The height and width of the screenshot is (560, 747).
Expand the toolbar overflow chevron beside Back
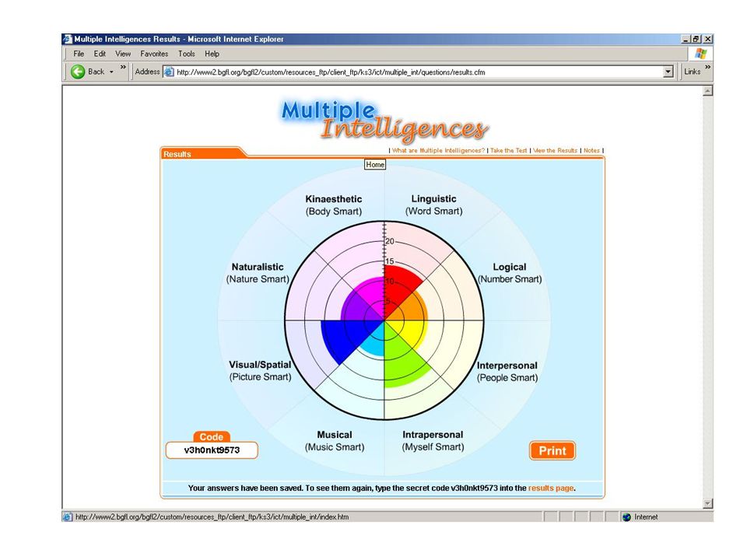click(x=123, y=67)
